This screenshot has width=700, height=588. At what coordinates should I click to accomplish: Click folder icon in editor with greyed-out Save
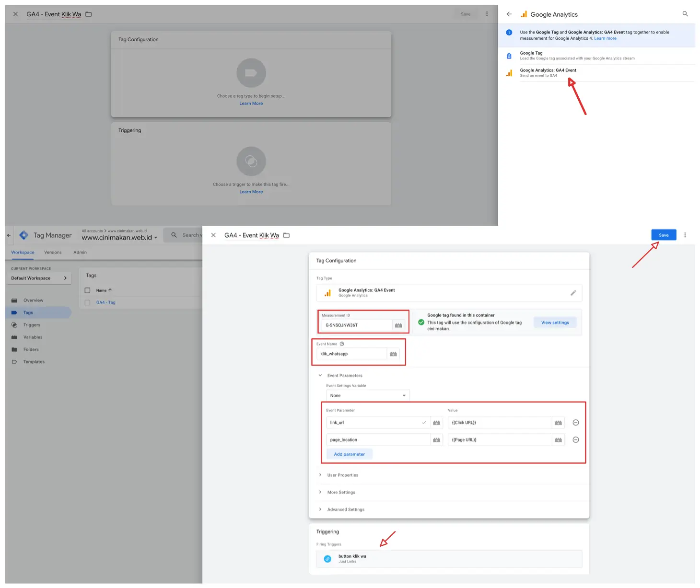click(x=89, y=14)
